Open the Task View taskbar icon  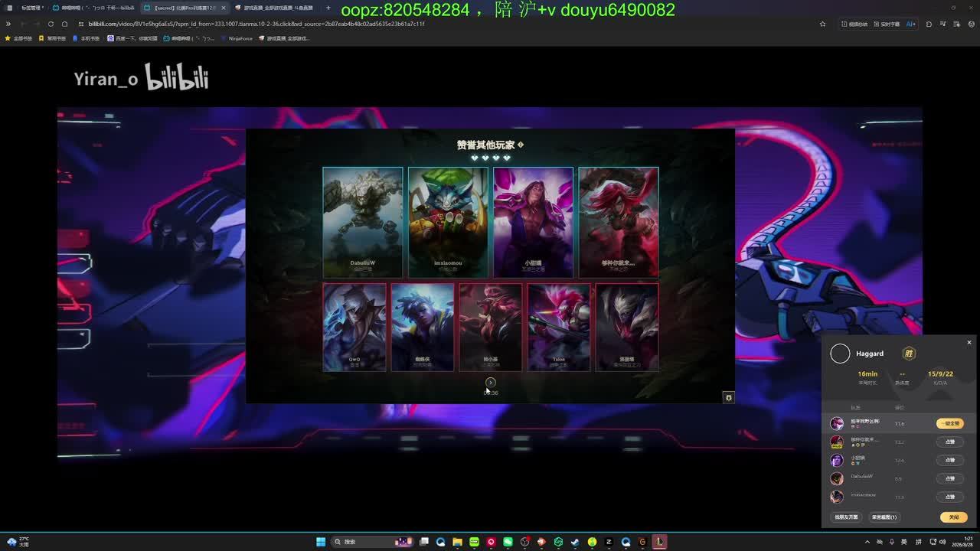pos(424,542)
